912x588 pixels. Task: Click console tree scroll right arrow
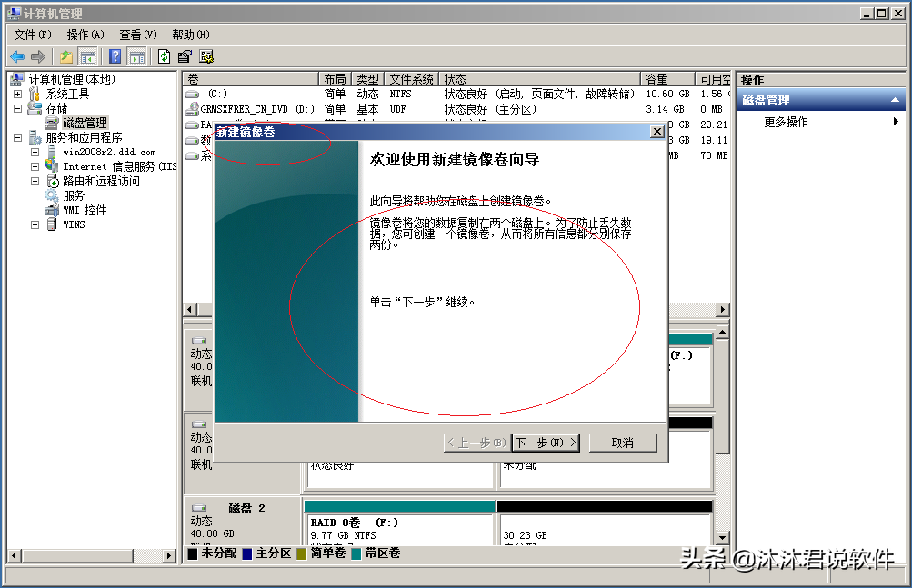coord(169,555)
